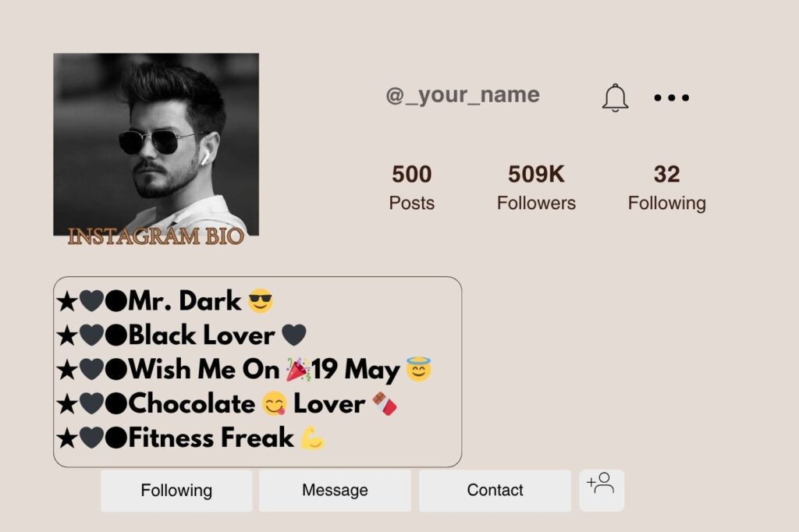Click the notification bell icon
799x532 pixels.
click(615, 98)
